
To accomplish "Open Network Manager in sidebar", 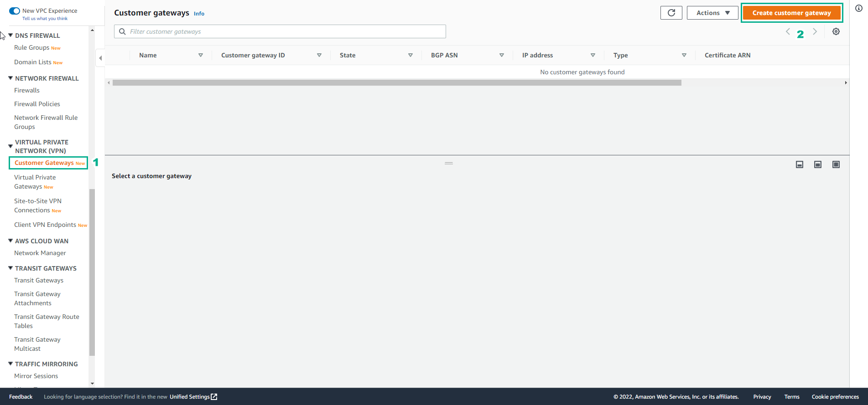I will [40, 253].
